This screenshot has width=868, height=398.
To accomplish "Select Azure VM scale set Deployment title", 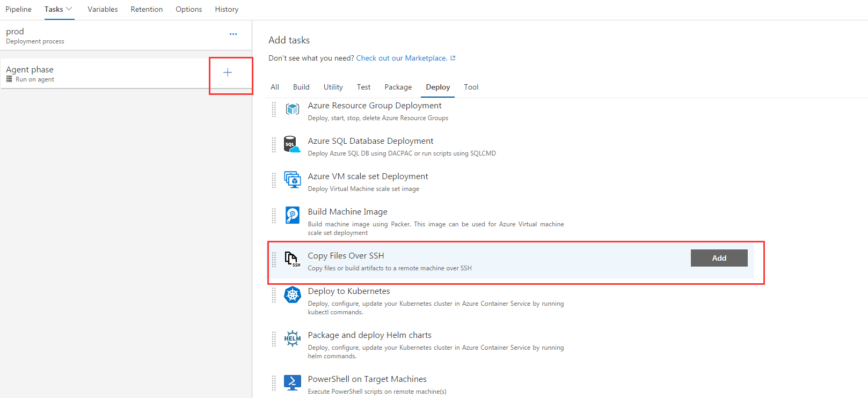I will (368, 176).
